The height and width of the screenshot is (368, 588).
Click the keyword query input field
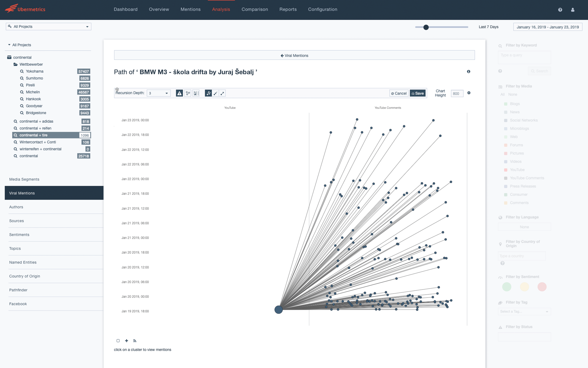pos(524,57)
